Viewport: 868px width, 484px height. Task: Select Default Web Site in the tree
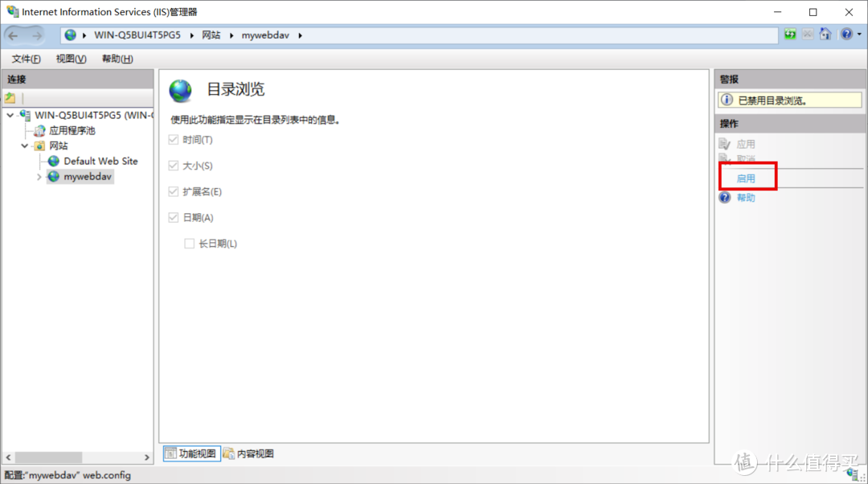100,161
